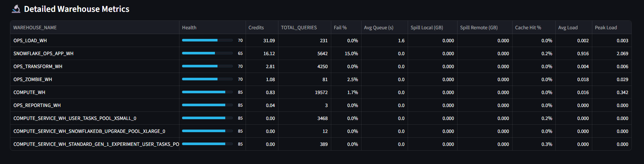Click the microscope icon beside the title
644x164 pixels.
(x=16, y=9)
